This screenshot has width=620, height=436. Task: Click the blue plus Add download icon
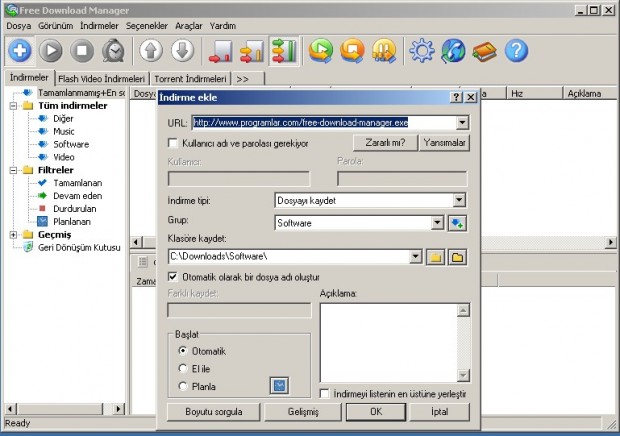pos(20,51)
